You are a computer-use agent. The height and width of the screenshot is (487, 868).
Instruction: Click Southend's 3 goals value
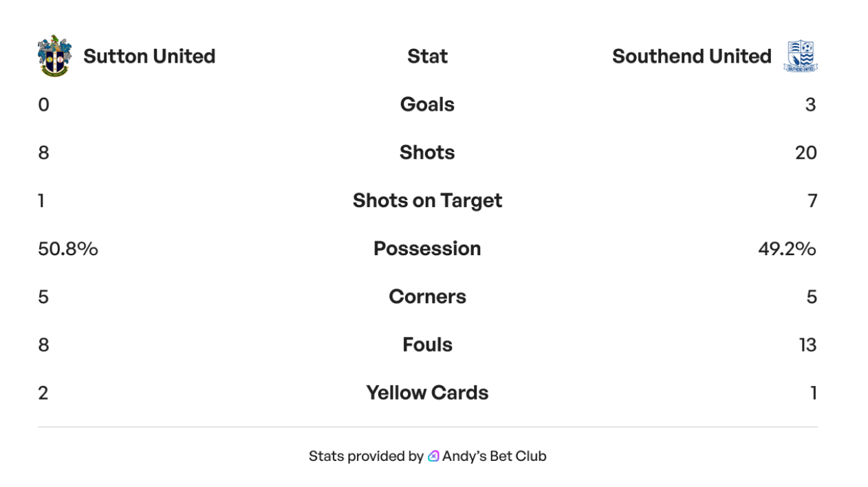810,105
